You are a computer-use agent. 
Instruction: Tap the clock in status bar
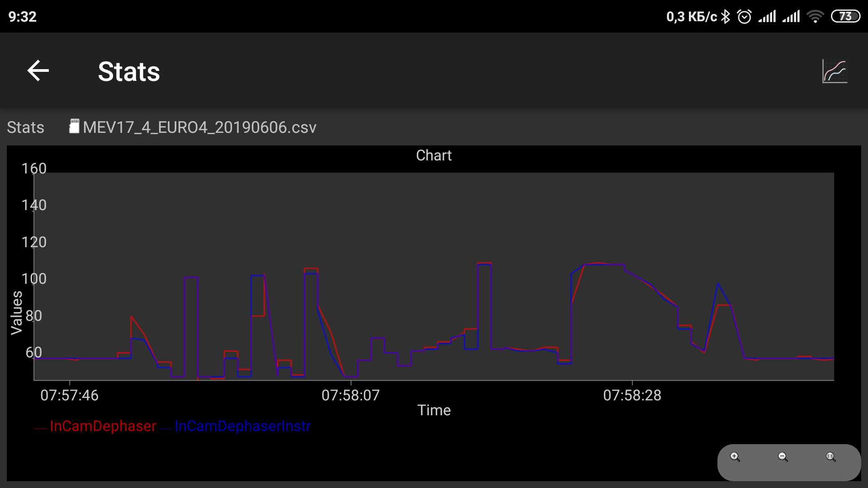(22, 17)
